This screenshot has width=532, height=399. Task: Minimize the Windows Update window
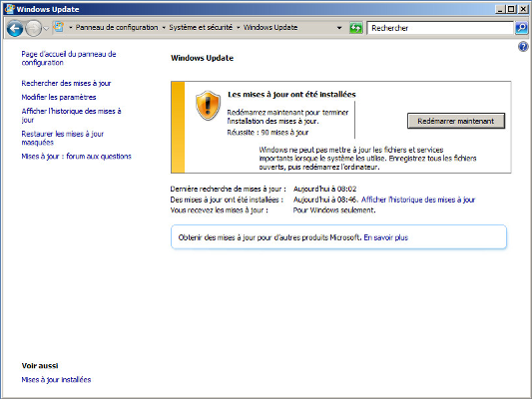(x=500, y=9)
